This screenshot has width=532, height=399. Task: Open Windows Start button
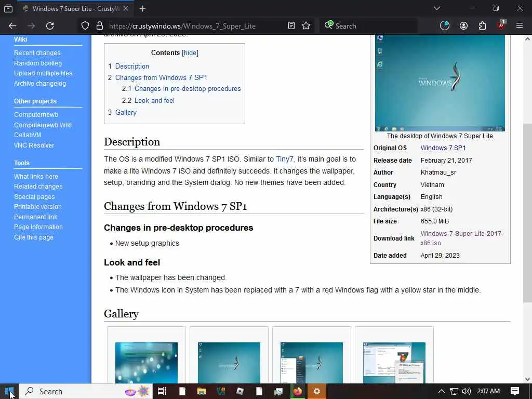tap(9, 392)
